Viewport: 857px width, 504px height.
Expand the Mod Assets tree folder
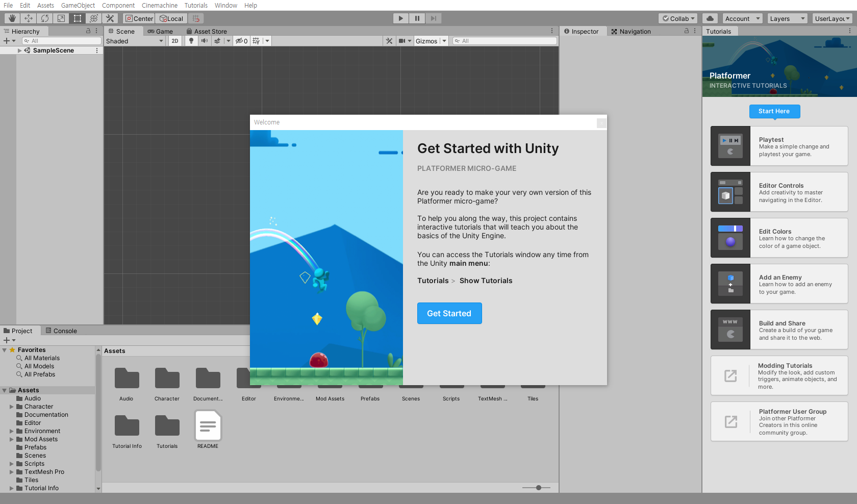[x=12, y=439]
